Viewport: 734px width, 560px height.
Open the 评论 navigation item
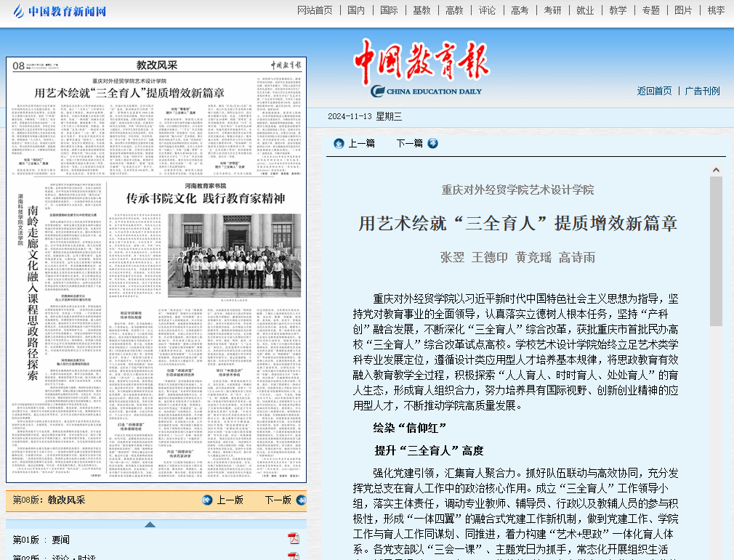pos(487,10)
